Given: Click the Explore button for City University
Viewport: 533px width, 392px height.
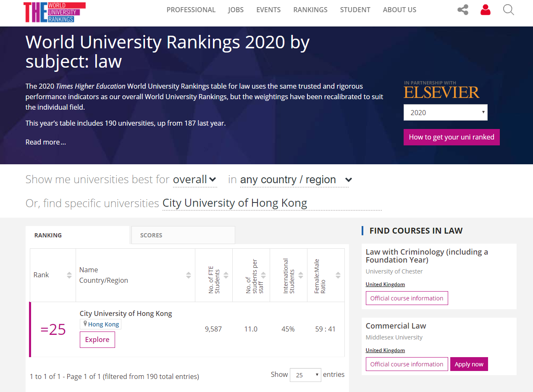Looking at the screenshot, I should tap(97, 339).
